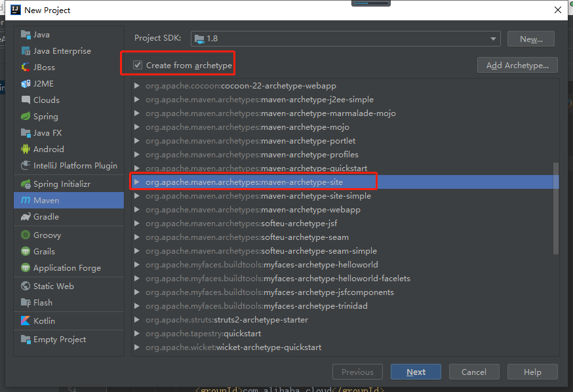Screen dimensions: 573x392
Task: Click the J2ME icon
Action: pyautogui.click(x=26, y=84)
